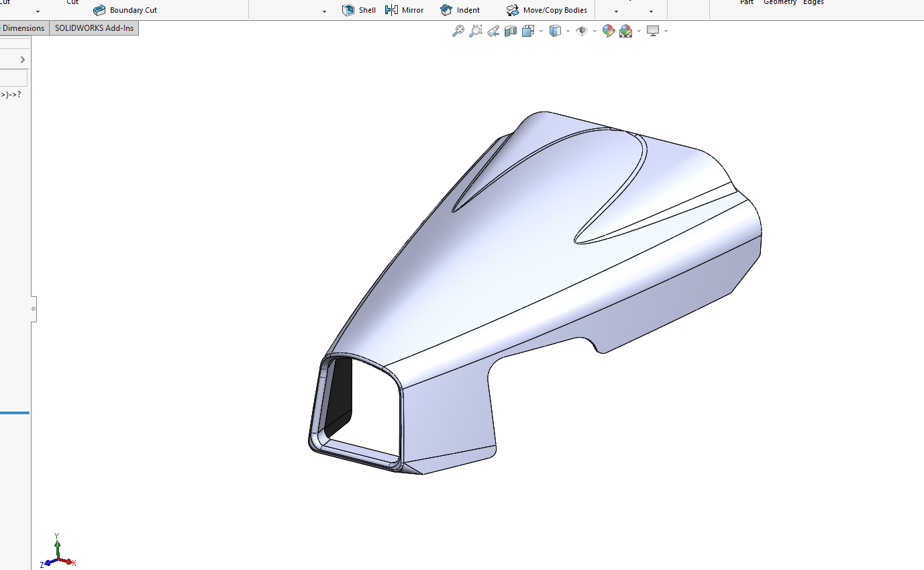The width and height of the screenshot is (924, 570).
Task: Activate the Section View tool
Action: point(511,31)
